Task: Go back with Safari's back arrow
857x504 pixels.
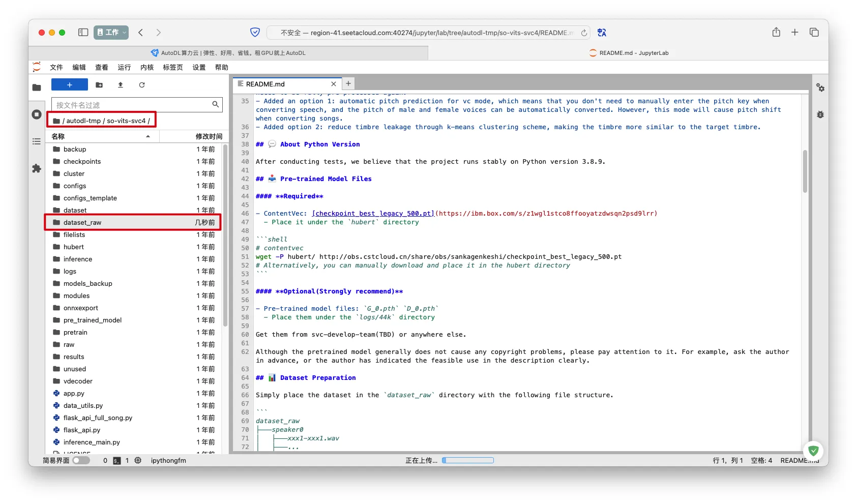Action: 141,33
